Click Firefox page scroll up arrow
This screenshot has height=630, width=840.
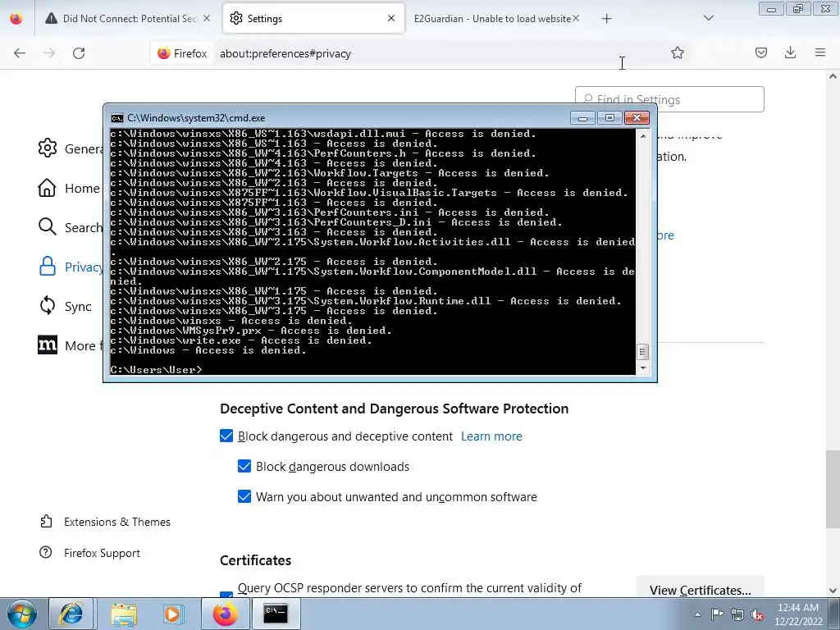[x=833, y=76]
